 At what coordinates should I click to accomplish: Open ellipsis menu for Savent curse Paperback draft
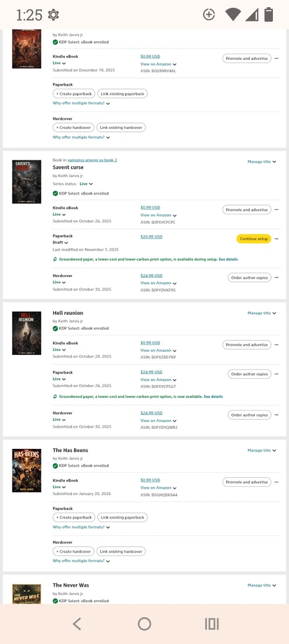[x=276, y=239]
